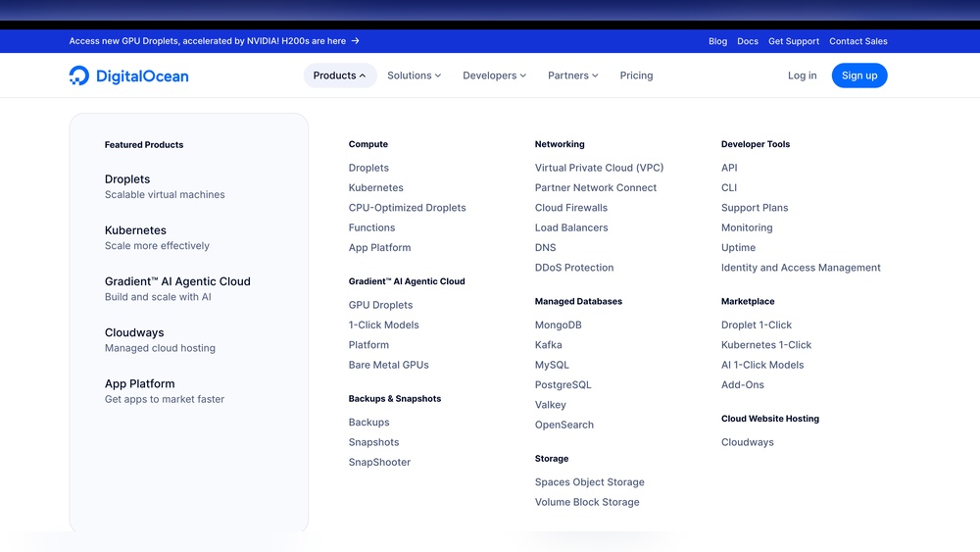
Task: Choose GPU Droplets under Gradient AI
Action: pyautogui.click(x=380, y=305)
